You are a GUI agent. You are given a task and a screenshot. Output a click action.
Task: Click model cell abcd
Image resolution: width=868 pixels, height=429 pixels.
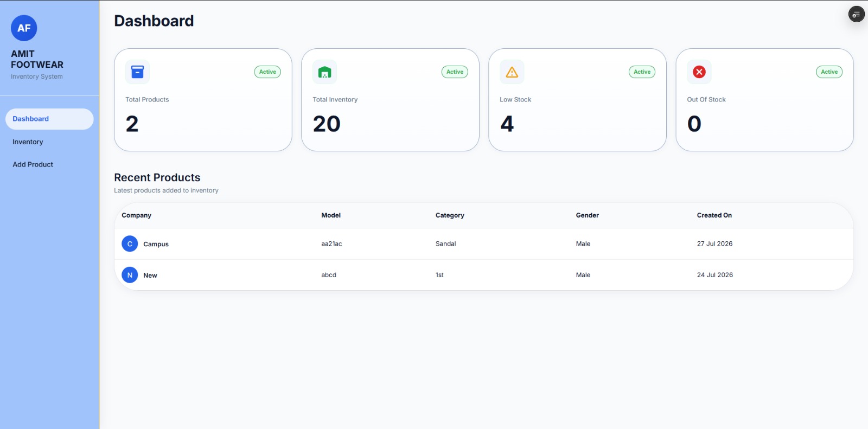point(329,275)
